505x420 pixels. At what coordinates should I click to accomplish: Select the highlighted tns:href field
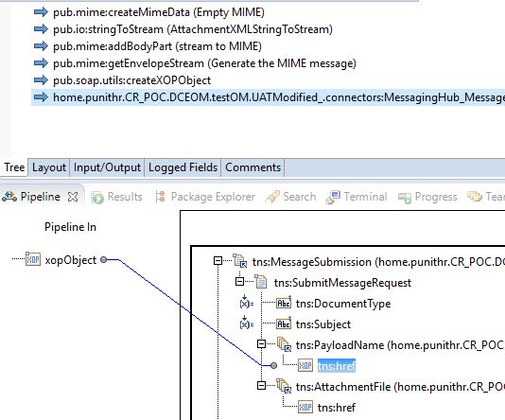coord(337,365)
